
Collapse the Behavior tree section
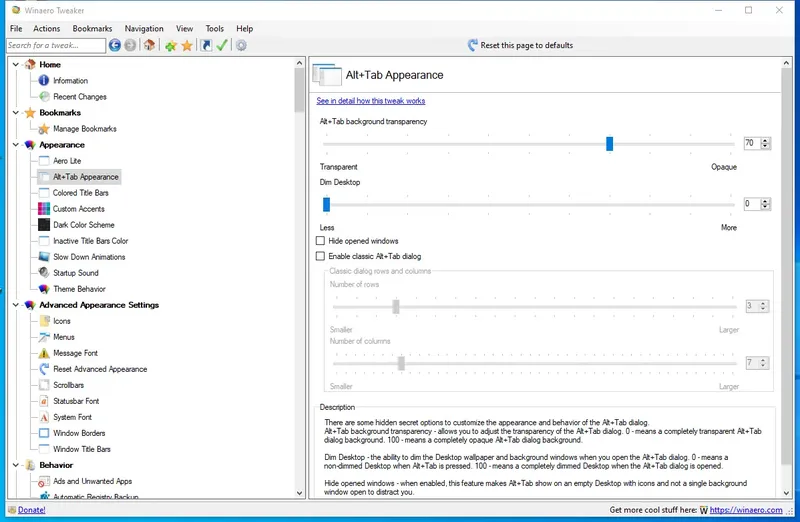(16, 465)
